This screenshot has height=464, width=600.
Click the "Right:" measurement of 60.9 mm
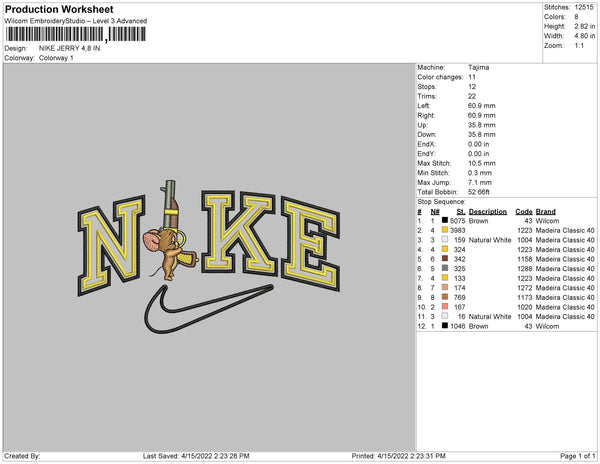click(481, 115)
